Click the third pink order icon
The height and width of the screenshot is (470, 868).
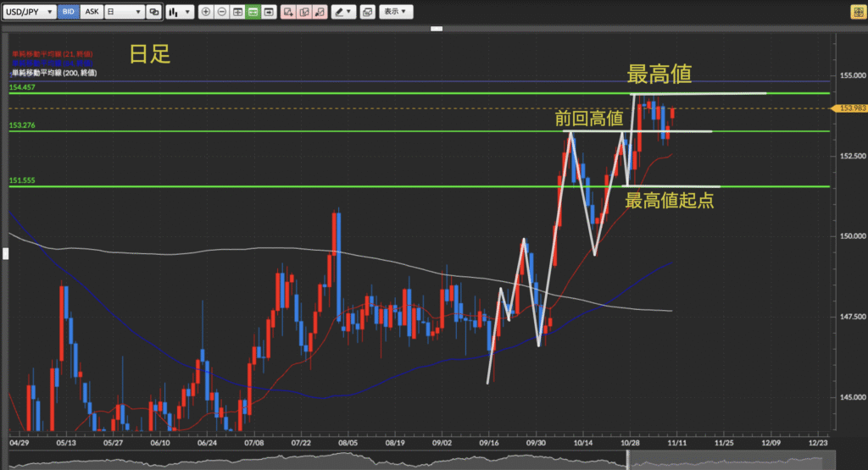[x=319, y=13]
